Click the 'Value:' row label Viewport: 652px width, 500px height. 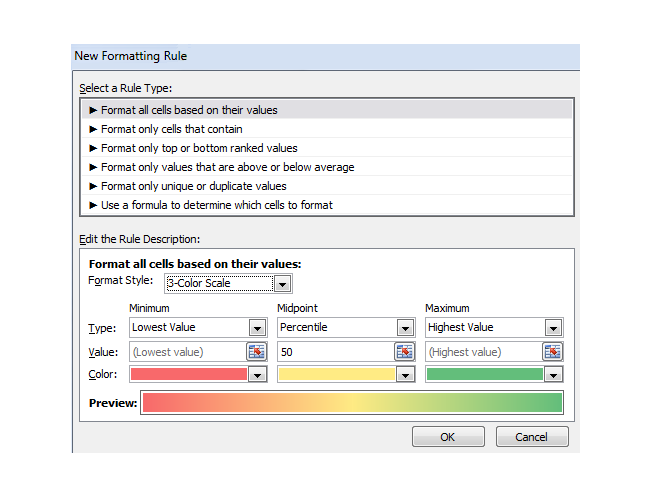tap(103, 352)
